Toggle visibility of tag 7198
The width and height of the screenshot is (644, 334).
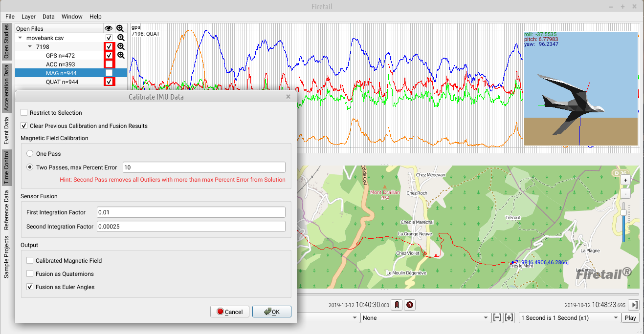[x=109, y=46]
